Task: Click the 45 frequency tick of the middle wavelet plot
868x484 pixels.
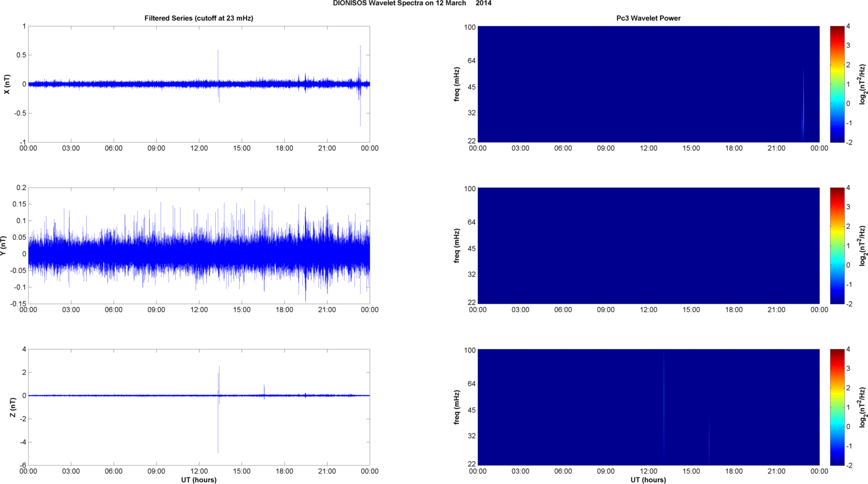Action: coord(471,249)
